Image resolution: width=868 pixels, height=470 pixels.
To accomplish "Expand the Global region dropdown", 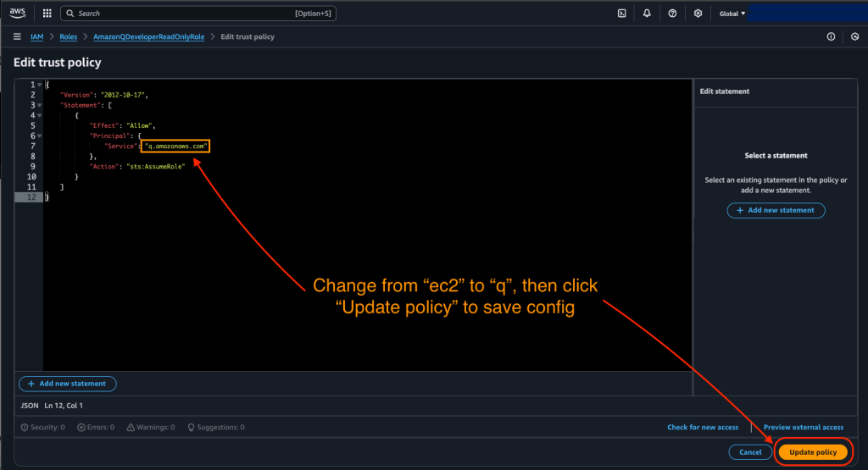I will (x=732, y=14).
